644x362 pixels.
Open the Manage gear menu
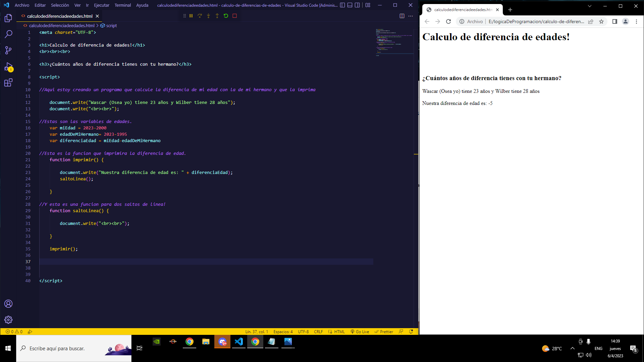coord(8,320)
